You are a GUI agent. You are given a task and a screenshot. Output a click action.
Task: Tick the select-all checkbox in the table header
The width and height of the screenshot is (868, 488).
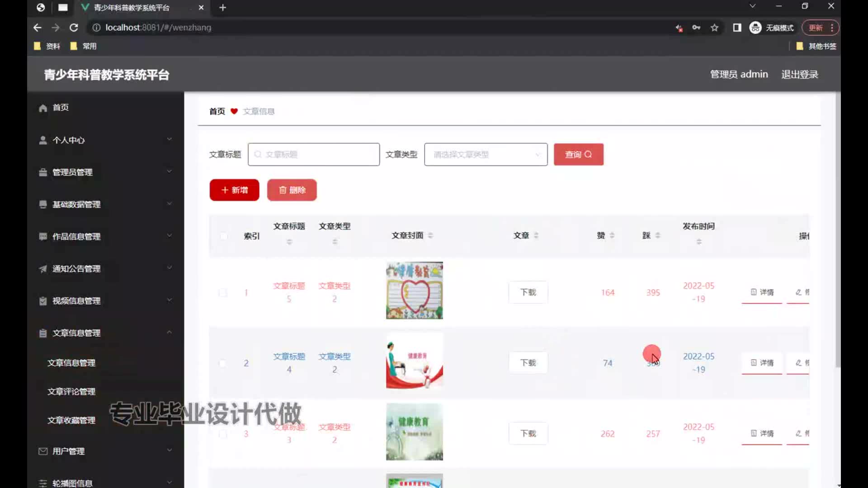point(223,236)
